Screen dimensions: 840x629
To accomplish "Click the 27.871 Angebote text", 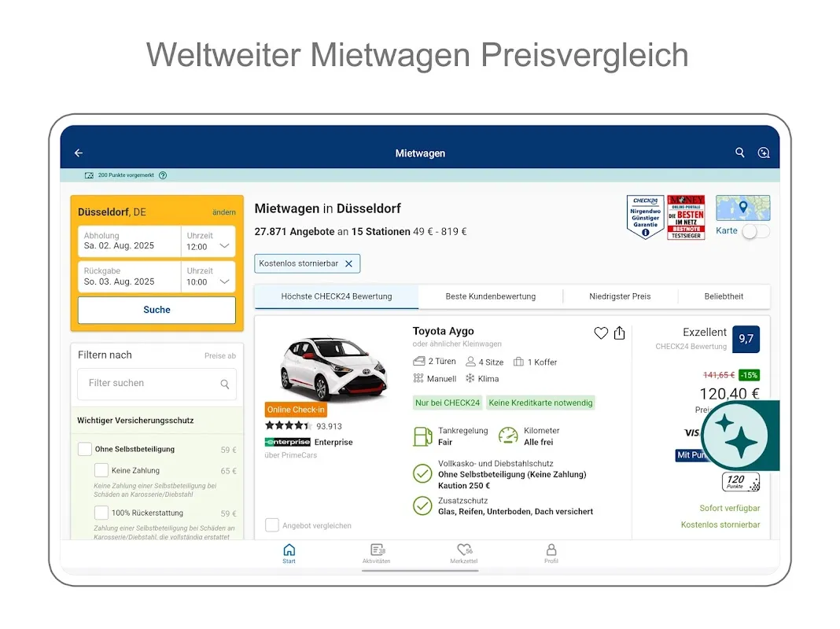I will pos(295,232).
